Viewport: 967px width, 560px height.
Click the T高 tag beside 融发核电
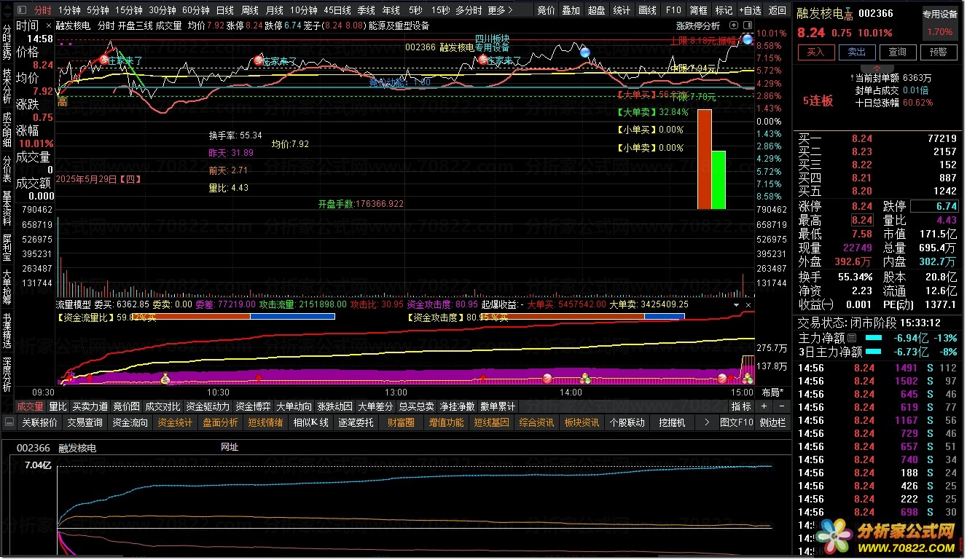(848, 13)
